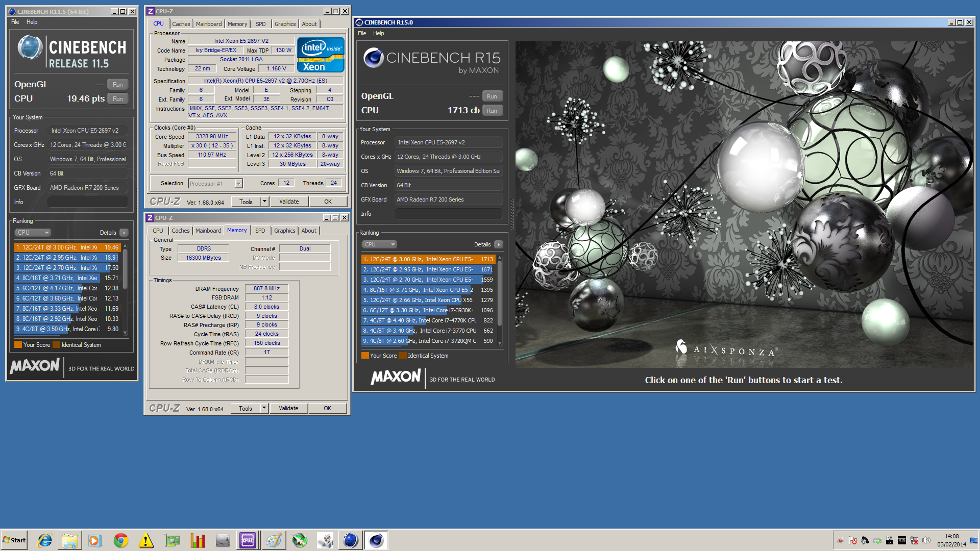Image resolution: width=980 pixels, height=551 pixels.
Task: Click the network disconnected tray icon
Action: (x=914, y=540)
